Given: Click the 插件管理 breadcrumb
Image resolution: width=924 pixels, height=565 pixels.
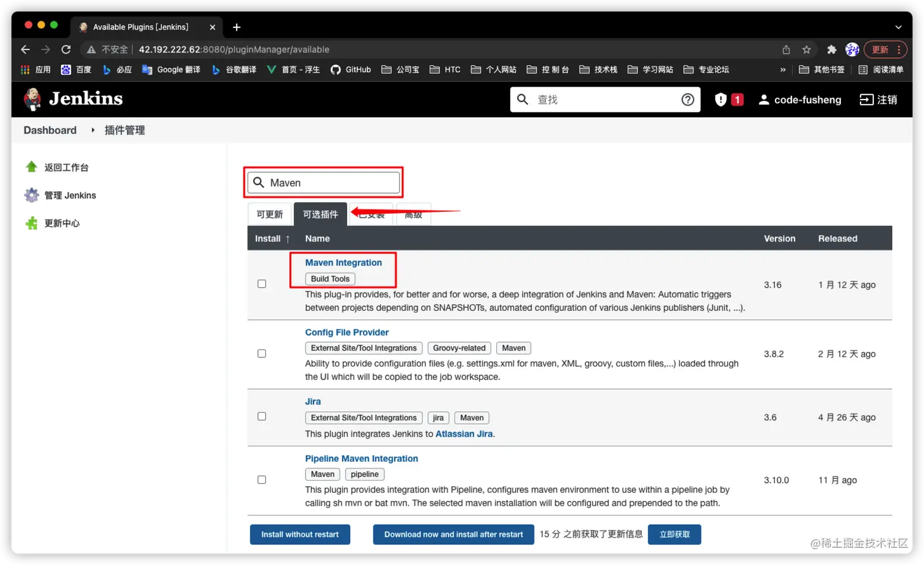Looking at the screenshot, I should pos(125,130).
